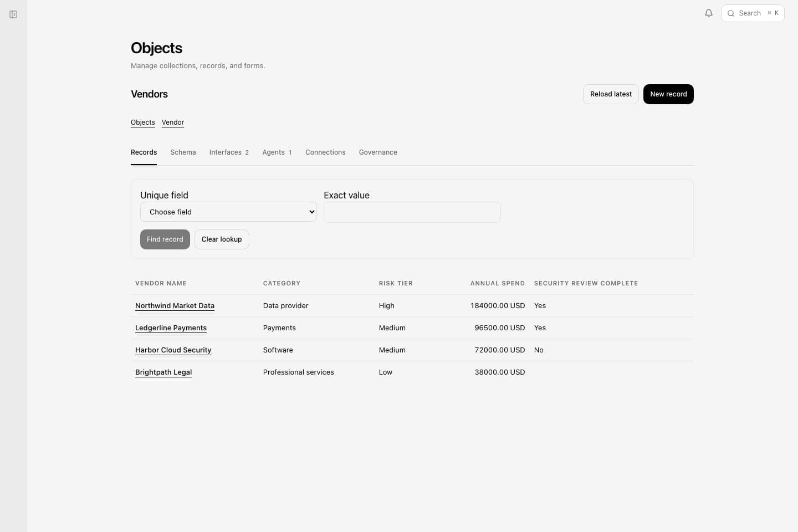View the Governance tab
This screenshot has width=798, height=532.
[x=378, y=152]
